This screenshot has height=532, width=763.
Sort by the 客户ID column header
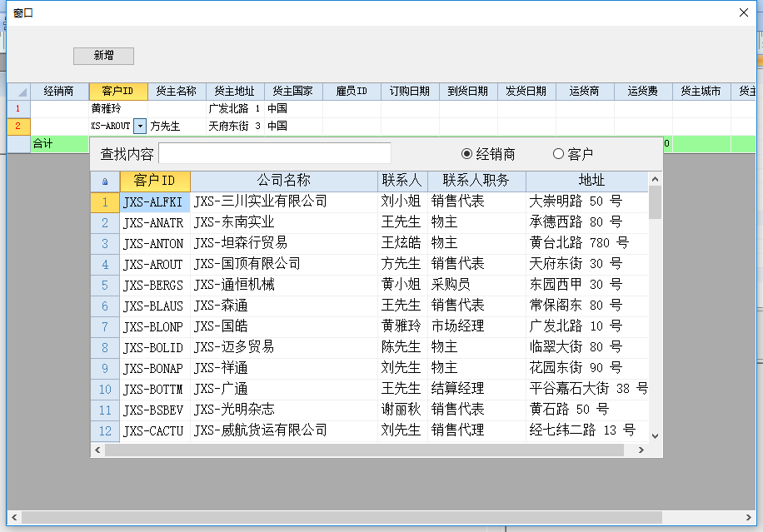click(x=154, y=180)
